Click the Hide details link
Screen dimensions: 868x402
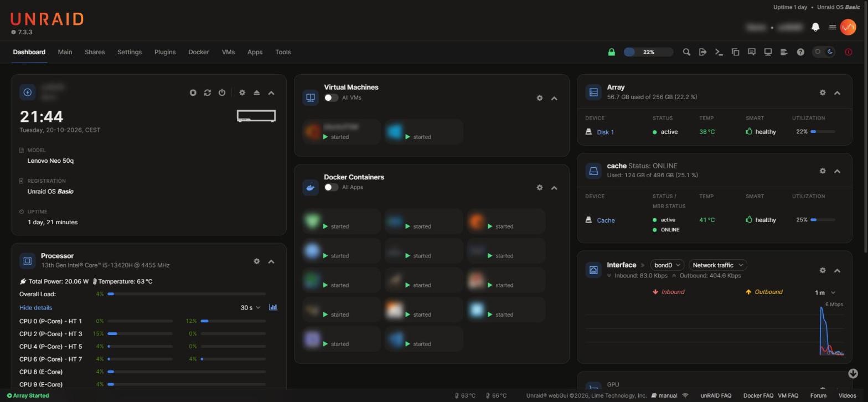(x=36, y=308)
